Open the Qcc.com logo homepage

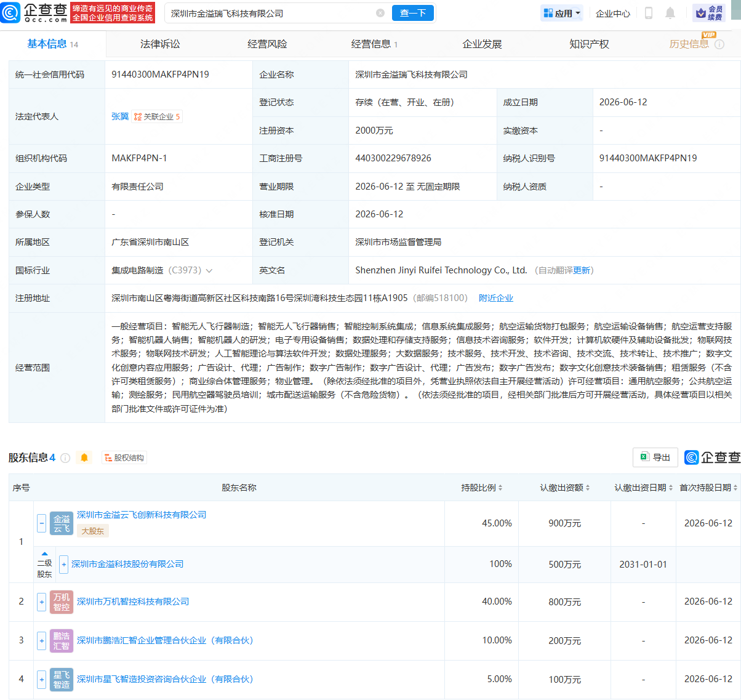[x=34, y=12]
